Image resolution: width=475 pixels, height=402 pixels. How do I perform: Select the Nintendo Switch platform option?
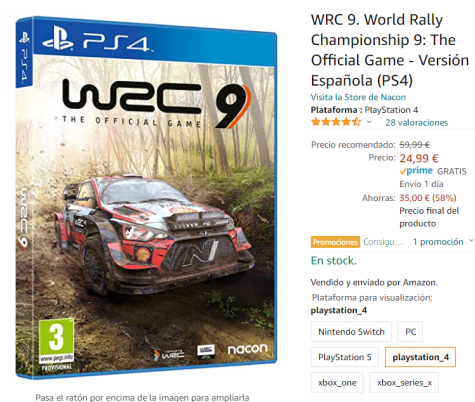click(351, 332)
